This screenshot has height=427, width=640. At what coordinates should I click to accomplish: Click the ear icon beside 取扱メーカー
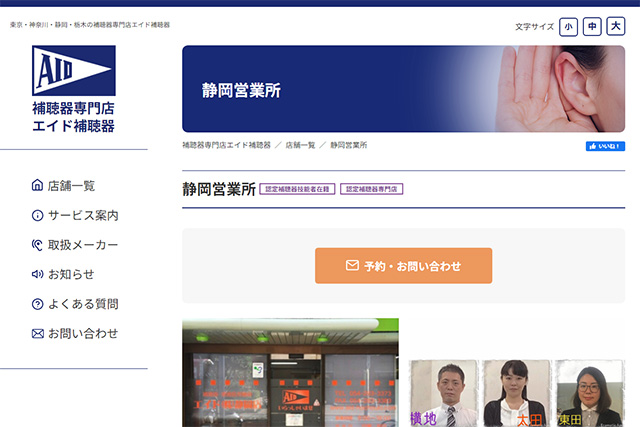coord(38,245)
